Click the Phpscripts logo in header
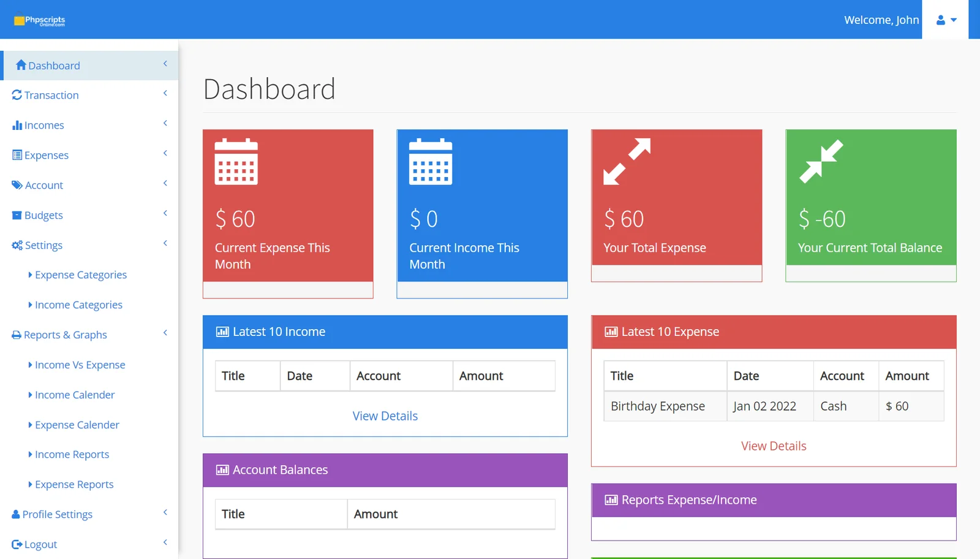 pos(39,20)
